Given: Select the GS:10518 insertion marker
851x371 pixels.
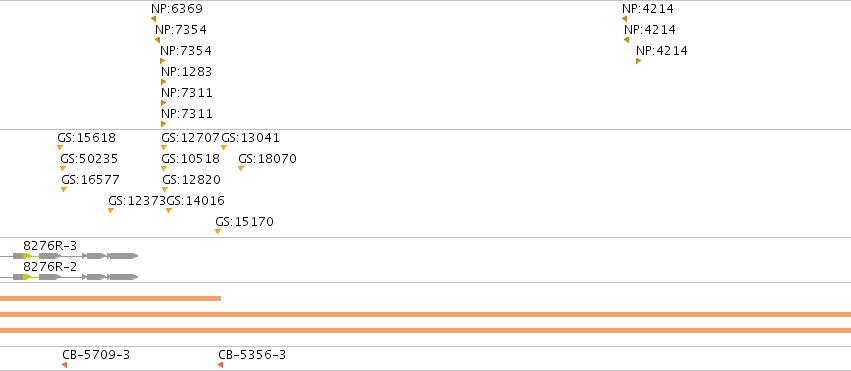Looking at the screenshot, I should (x=164, y=169).
